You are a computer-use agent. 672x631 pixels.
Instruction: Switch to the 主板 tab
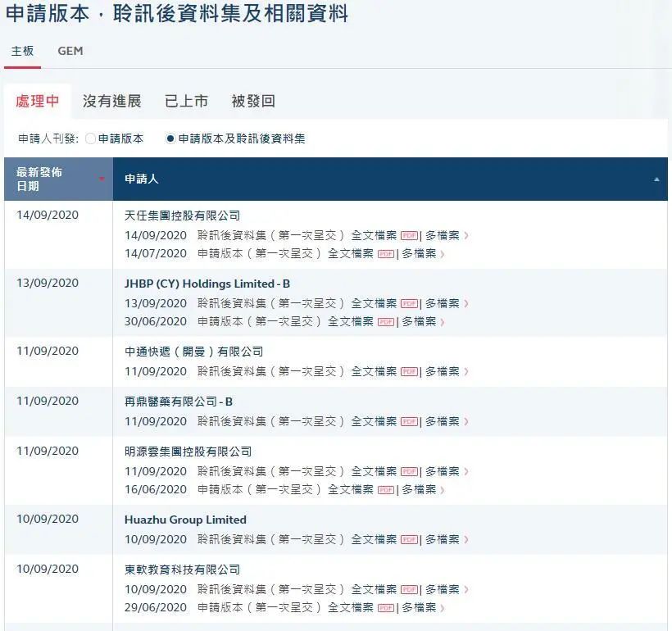click(22, 51)
